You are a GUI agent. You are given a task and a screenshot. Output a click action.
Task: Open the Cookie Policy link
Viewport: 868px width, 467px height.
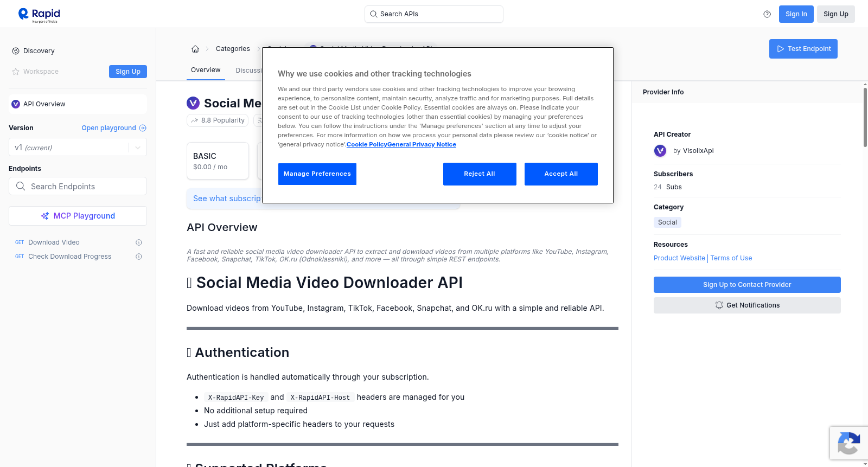click(x=367, y=144)
